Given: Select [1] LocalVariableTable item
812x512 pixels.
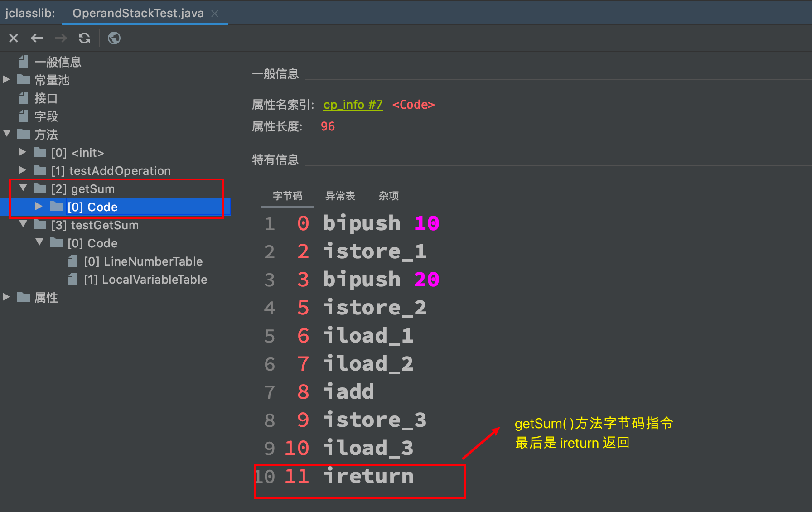Looking at the screenshot, I should 145,280.
